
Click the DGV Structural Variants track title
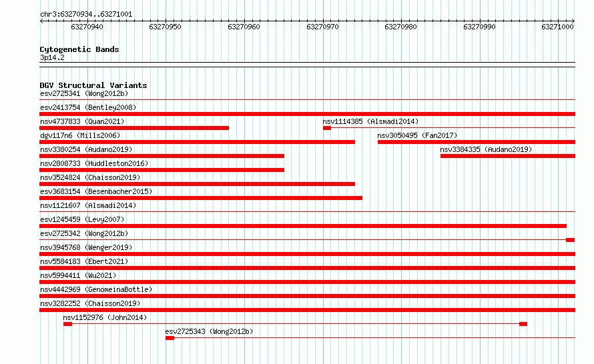93,85
